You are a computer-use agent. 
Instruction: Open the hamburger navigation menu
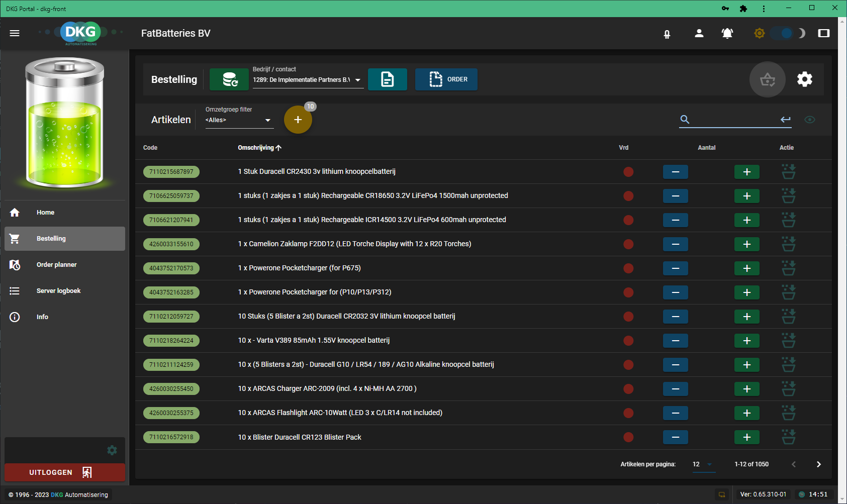click(15, 33)
